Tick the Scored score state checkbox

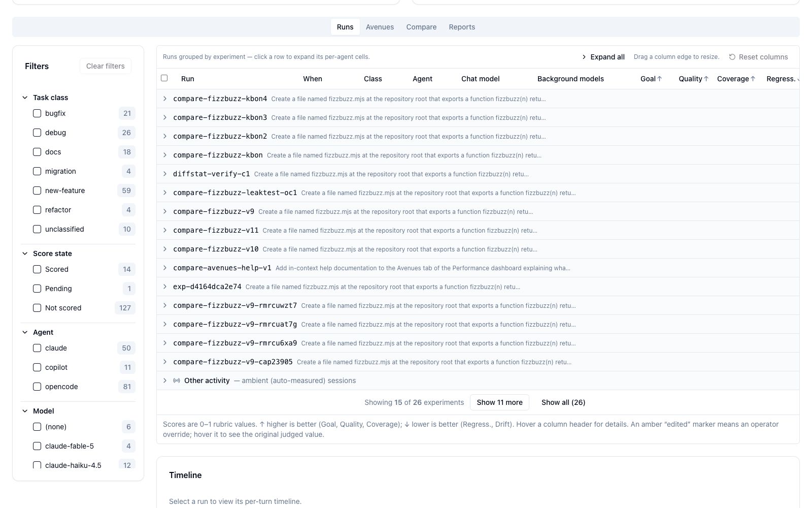[x=37, y=269]
